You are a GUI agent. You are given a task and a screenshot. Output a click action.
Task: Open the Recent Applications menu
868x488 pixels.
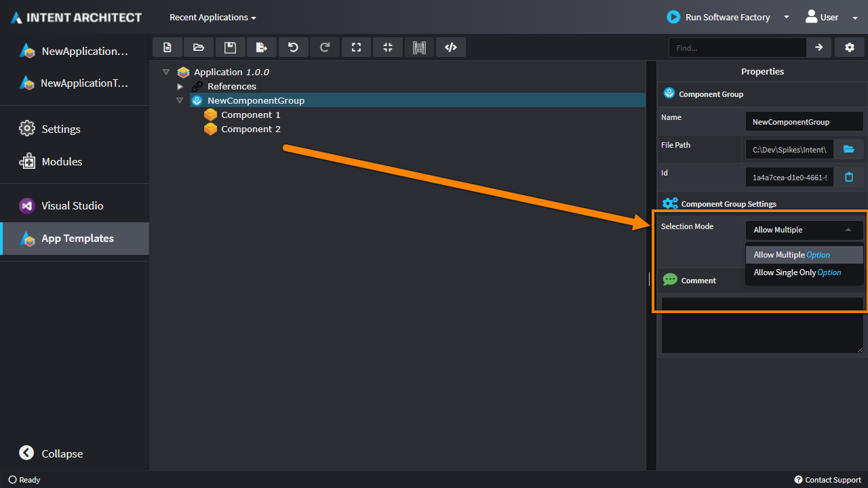(212, 18)
